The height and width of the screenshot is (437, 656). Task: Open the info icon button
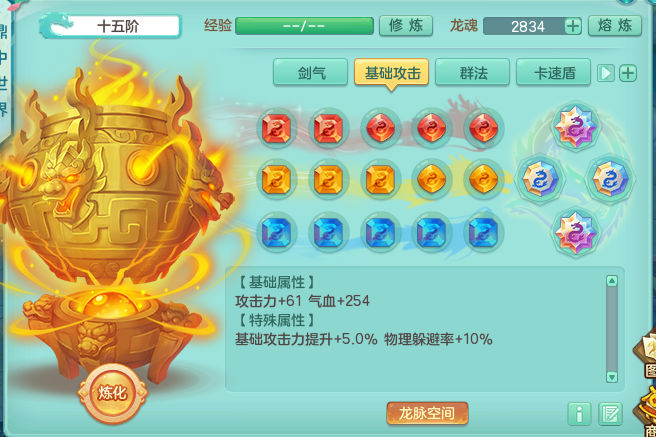click(x=579, y=414)
